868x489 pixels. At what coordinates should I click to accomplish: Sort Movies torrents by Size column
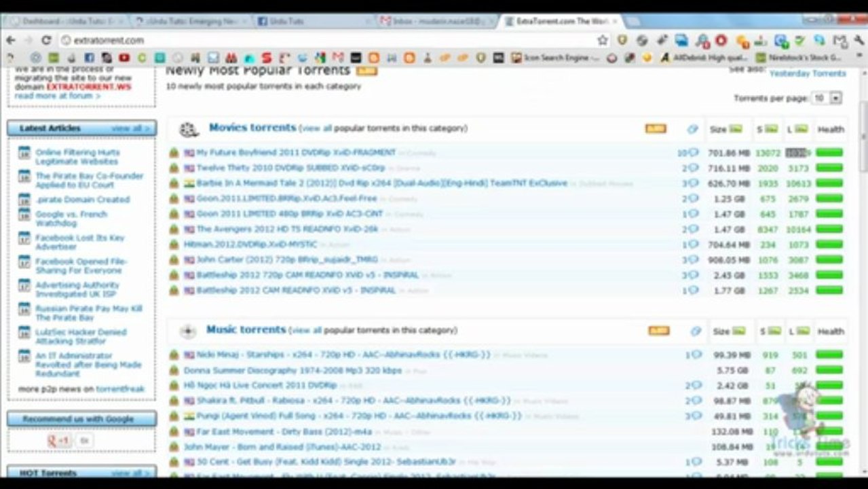(x=725, y=129)
